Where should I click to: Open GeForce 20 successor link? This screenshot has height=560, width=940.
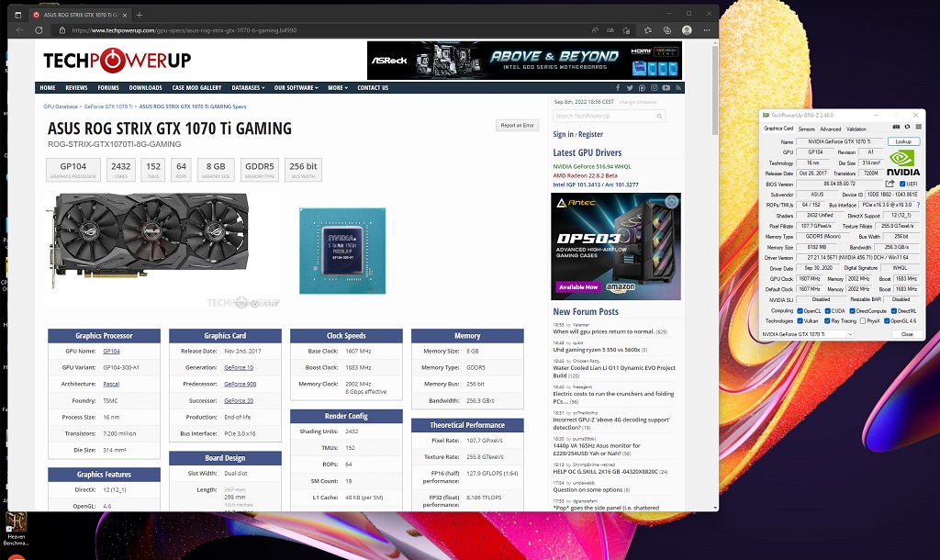click(x=239, y=400)
